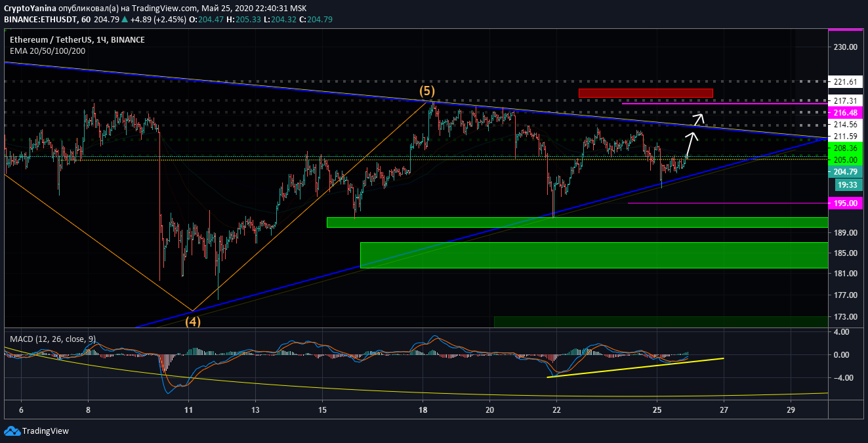Select the magenta horizontal line near 217
The height and width of the screenshot is (443, 868).
725,103
